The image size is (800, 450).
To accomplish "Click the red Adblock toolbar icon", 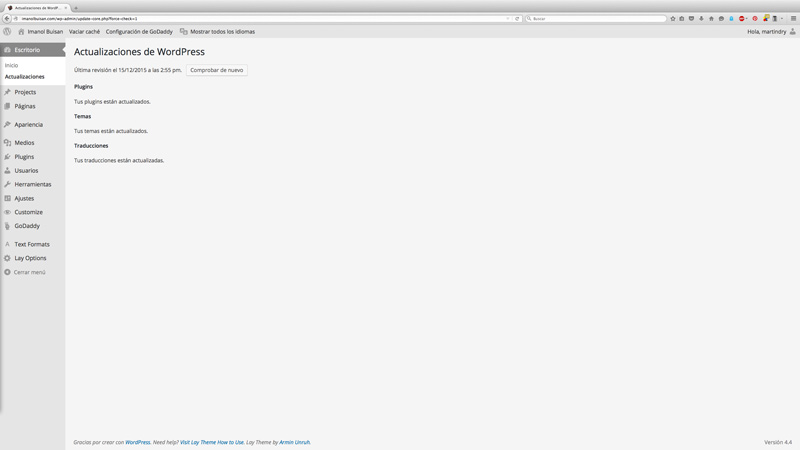I will point(742,18).
